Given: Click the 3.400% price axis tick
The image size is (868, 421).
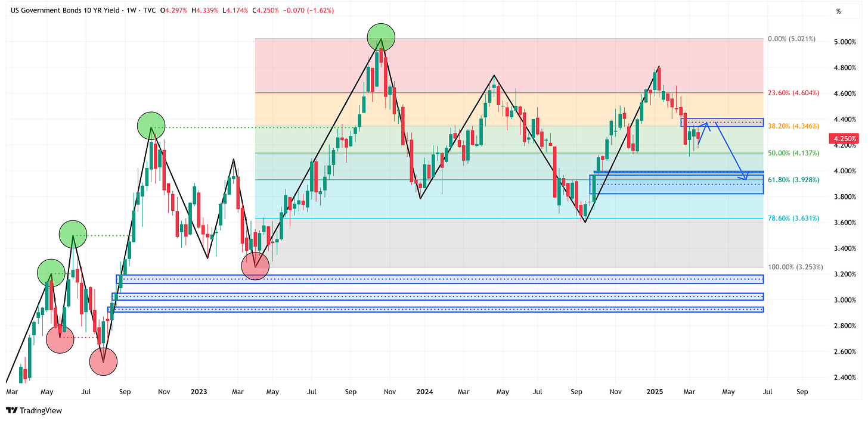Looking at the screenshot, I should [x=846, y=248].
